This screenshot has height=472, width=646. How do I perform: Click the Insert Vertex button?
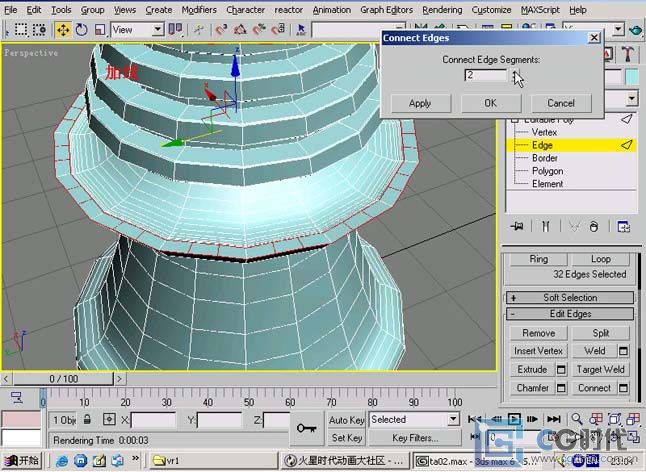coord(538,351)
